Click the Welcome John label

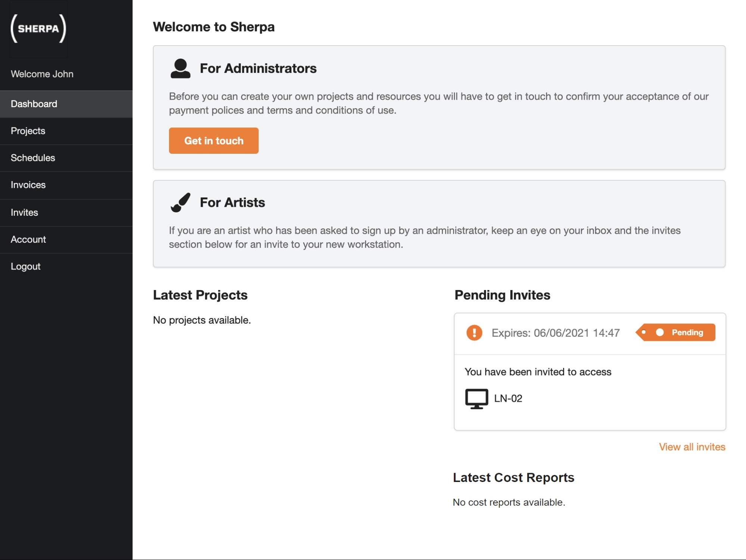coord(42,74)
